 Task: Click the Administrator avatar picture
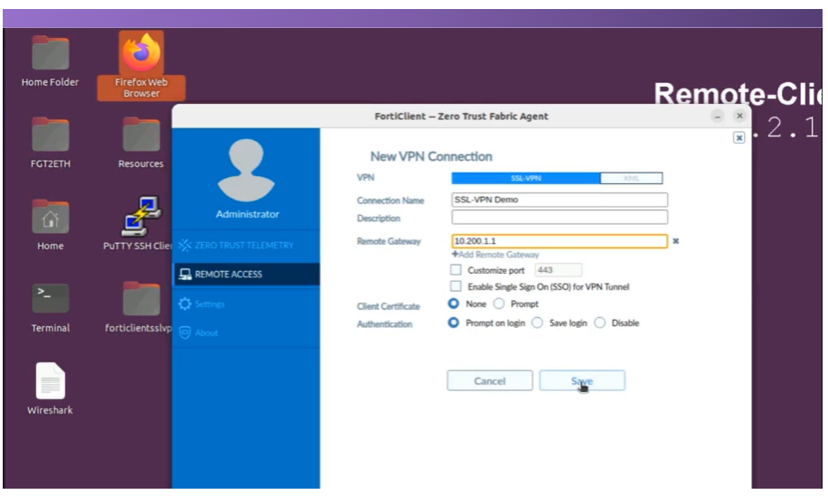pos(246,171)
